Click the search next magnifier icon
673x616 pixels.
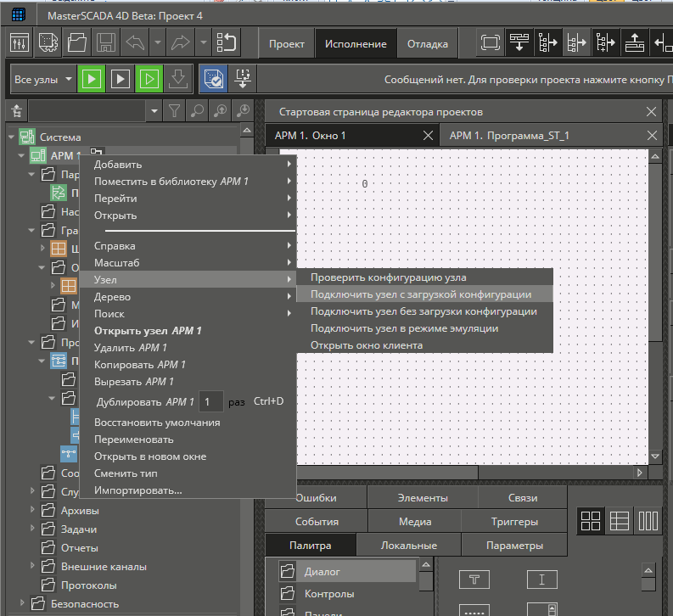click(244, 111)
